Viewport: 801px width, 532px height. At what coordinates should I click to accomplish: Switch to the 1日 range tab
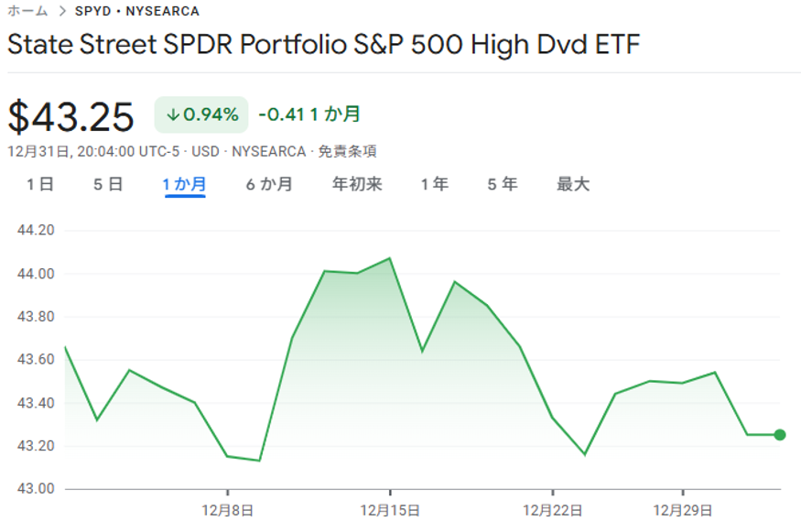[x=39, y=184]
